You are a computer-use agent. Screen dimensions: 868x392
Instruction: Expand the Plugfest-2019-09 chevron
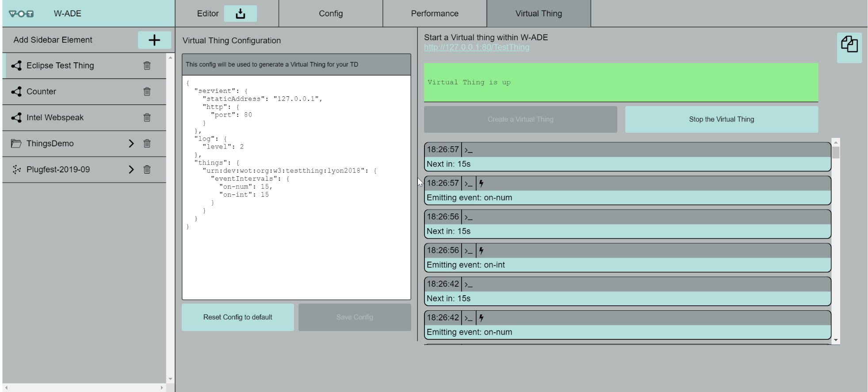(131, 170)
